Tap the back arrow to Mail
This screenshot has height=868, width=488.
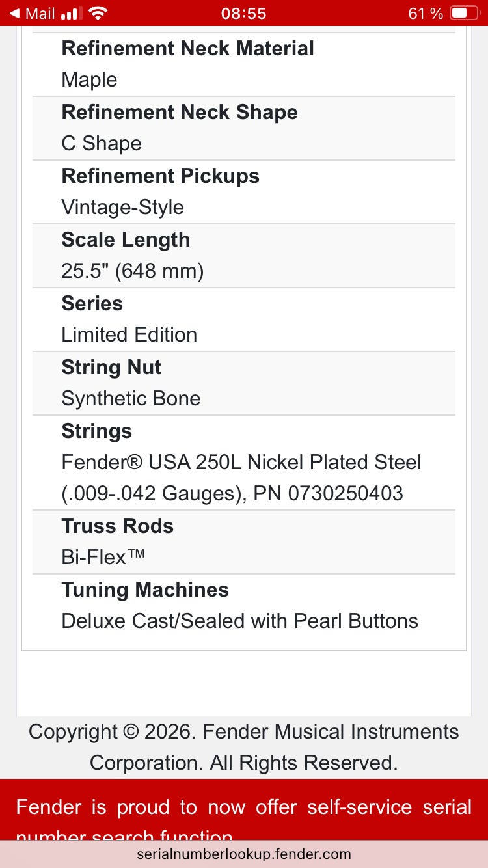pyautogui.click(x=14, y=13)
